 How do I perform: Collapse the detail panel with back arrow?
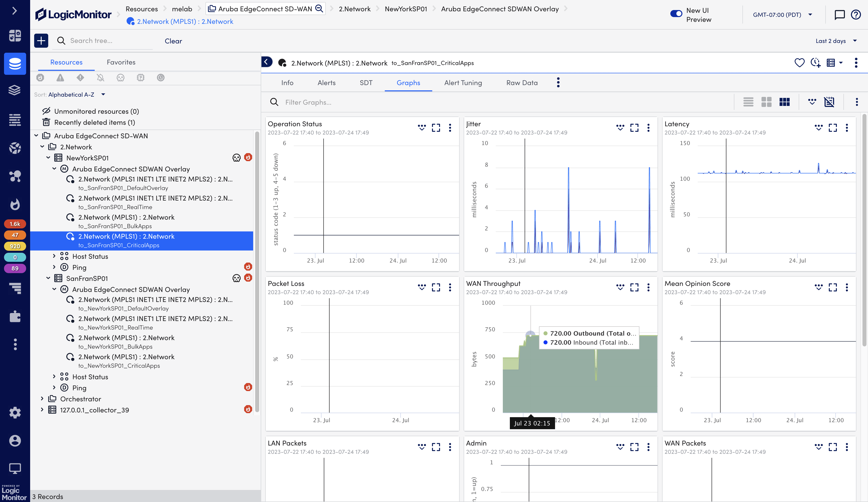(266, 62)
